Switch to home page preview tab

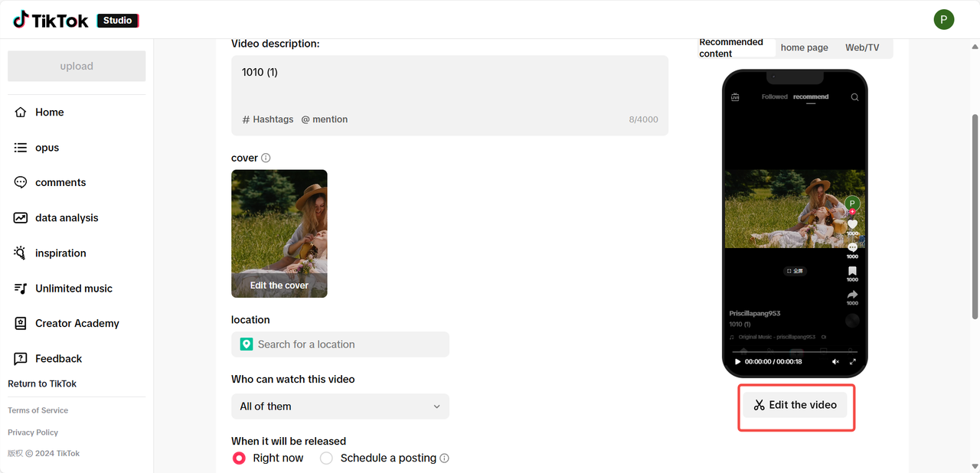[x=804, y=47]
